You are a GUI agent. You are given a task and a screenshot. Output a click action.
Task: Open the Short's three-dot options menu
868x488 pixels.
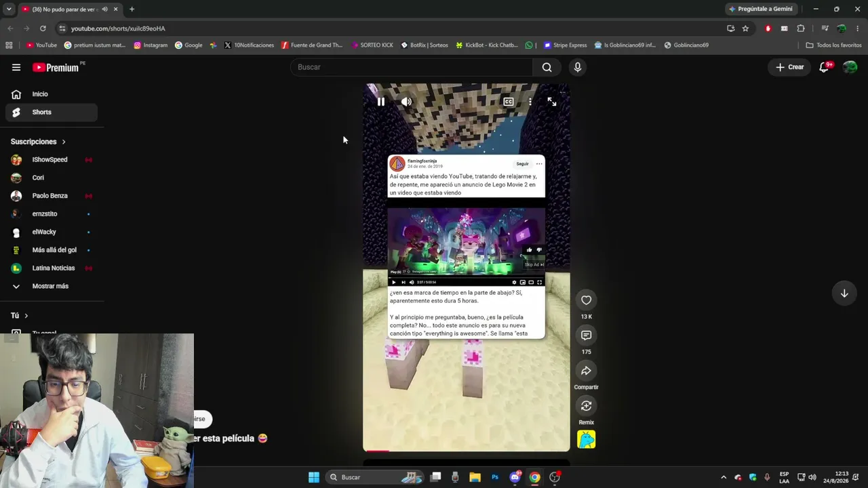tap(530, 102)
